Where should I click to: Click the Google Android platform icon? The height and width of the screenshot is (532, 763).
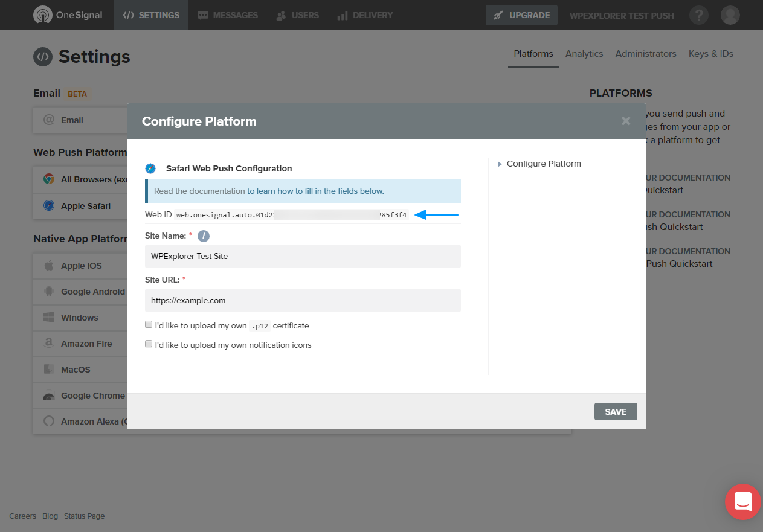pos(49,292)
